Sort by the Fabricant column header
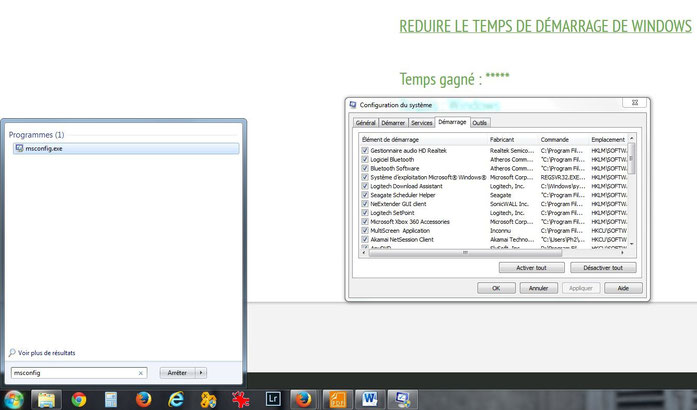Image resolution: width=697 pixels, height=410 pixels. pos(513,139)
